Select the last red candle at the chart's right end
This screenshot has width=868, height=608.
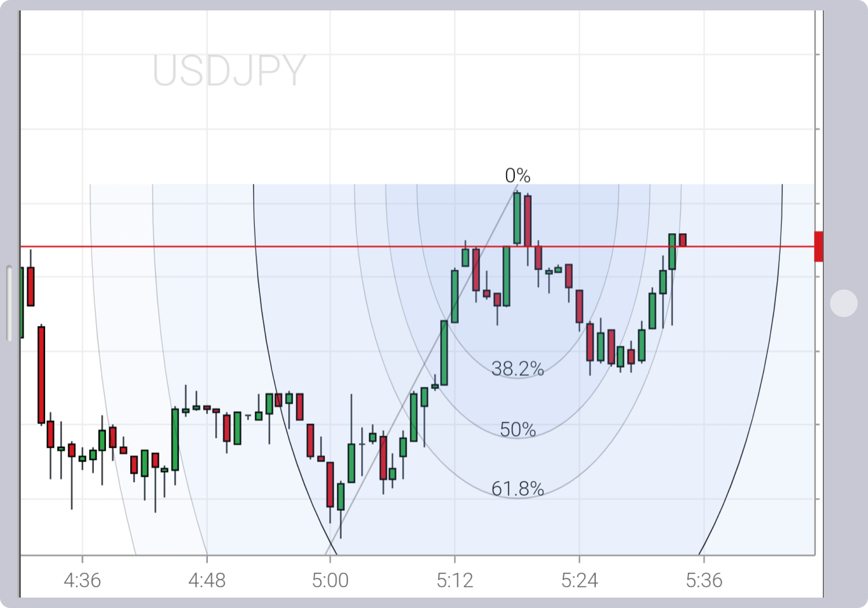[683, 240]
